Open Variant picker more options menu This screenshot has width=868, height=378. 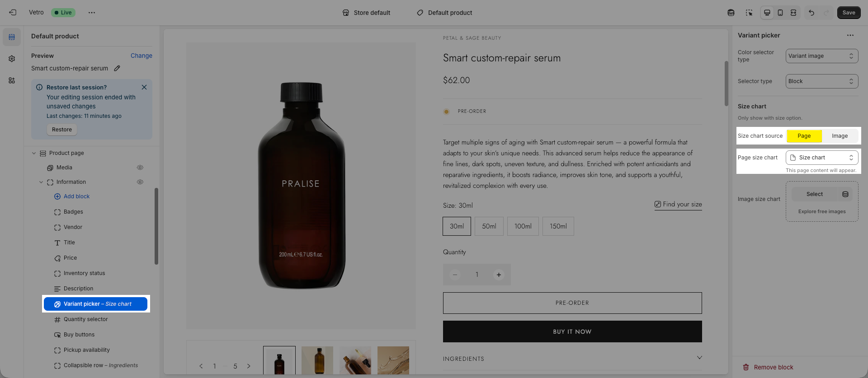tap(850, 35)
